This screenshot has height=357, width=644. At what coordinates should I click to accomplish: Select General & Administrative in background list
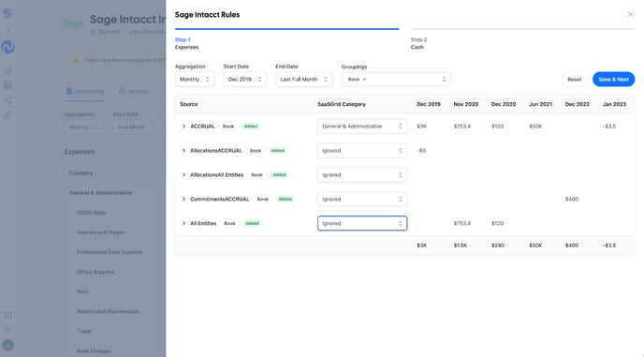coord(100,192)
